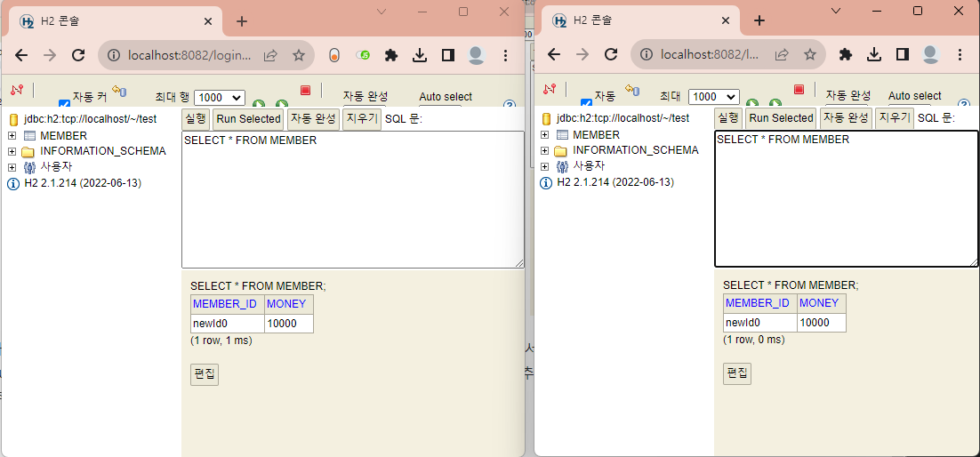Expand 사용자 node in right window
Image resolution: width=980 pixels, height=457 pixels.
click(x=544, y=167)
